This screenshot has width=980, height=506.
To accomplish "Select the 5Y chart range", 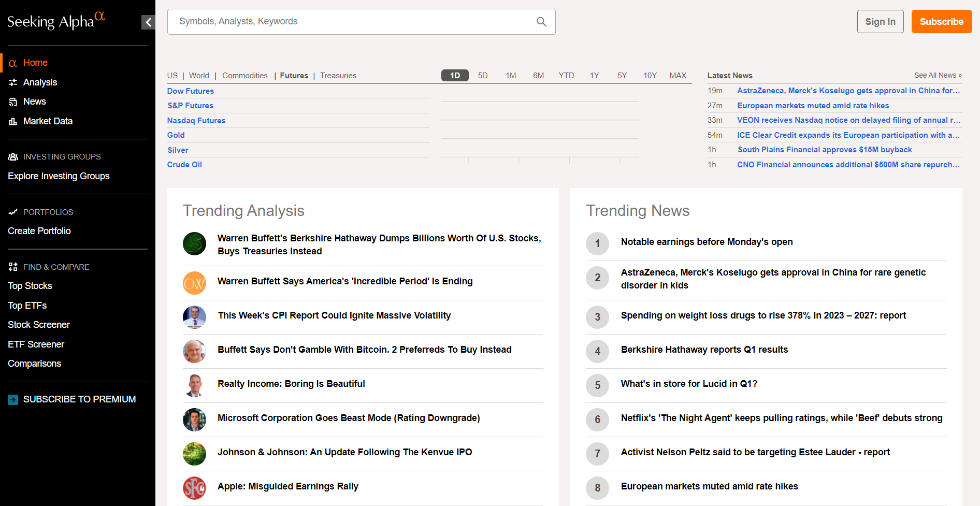I will 622,76.
